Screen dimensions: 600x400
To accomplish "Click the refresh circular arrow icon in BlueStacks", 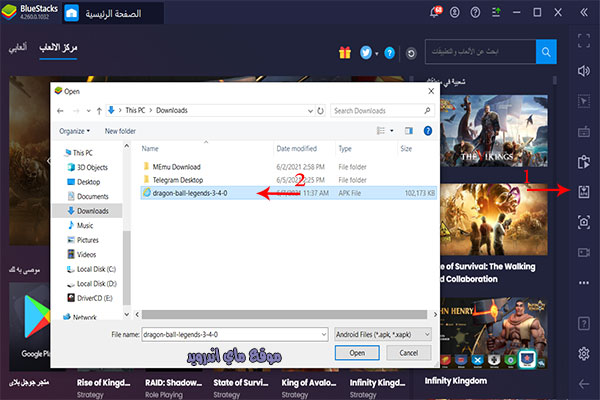I will pos(411,53).
